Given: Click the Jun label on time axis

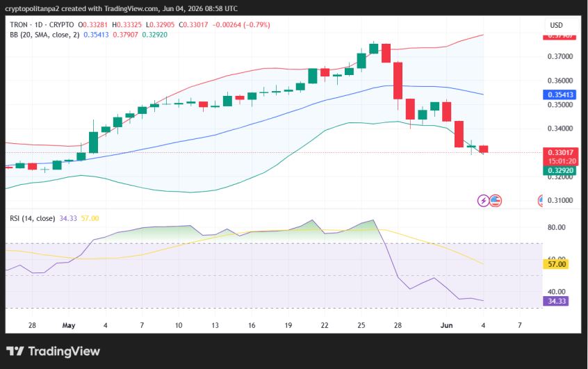Looking at the screenshot, I should tap(446, 325).
